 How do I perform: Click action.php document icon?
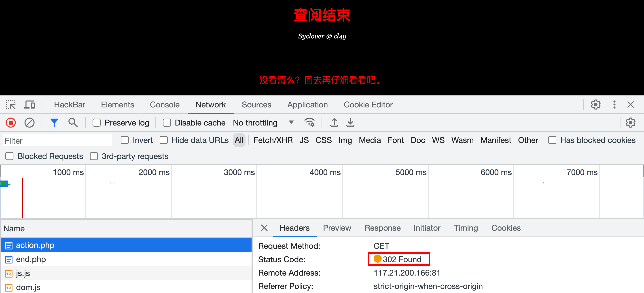coord(8,245)
